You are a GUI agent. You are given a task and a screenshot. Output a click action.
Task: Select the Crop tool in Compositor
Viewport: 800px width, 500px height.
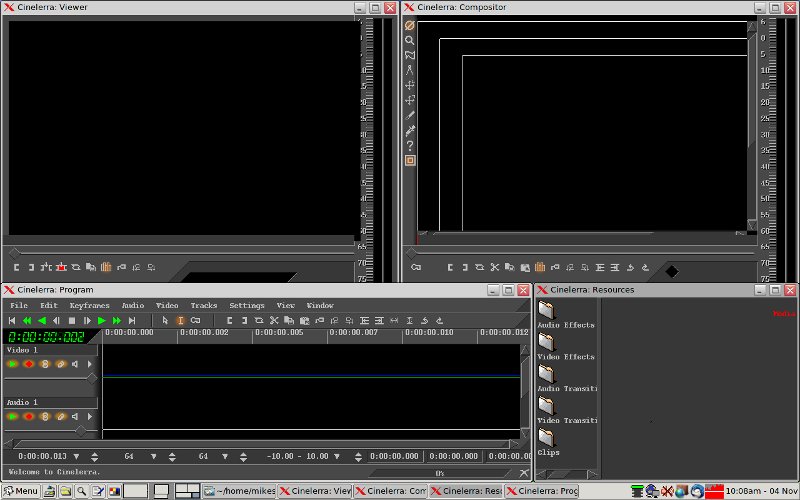(x=409, y=115)
